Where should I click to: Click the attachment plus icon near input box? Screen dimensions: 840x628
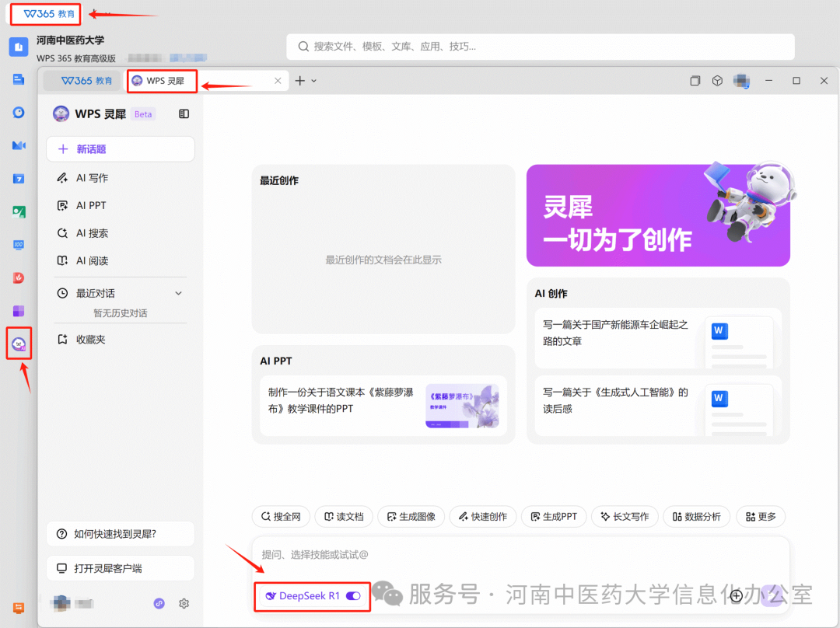pyautogui.click(x=736, y=595)
